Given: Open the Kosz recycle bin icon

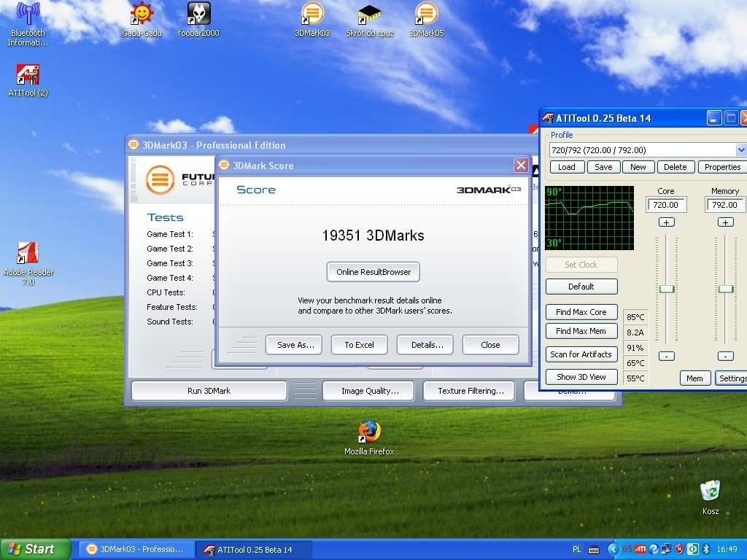Looking at the screenshot, I should point(711,497).
